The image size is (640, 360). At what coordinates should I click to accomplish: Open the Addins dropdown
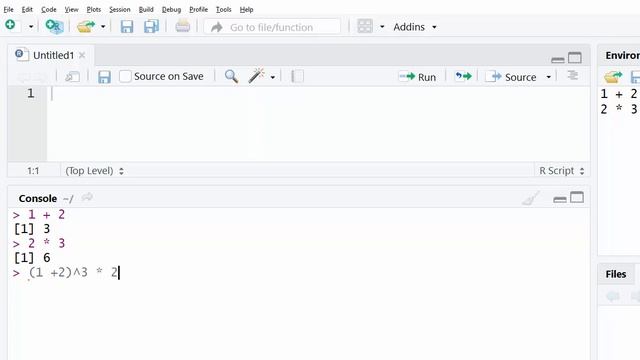tap(415, 27)
